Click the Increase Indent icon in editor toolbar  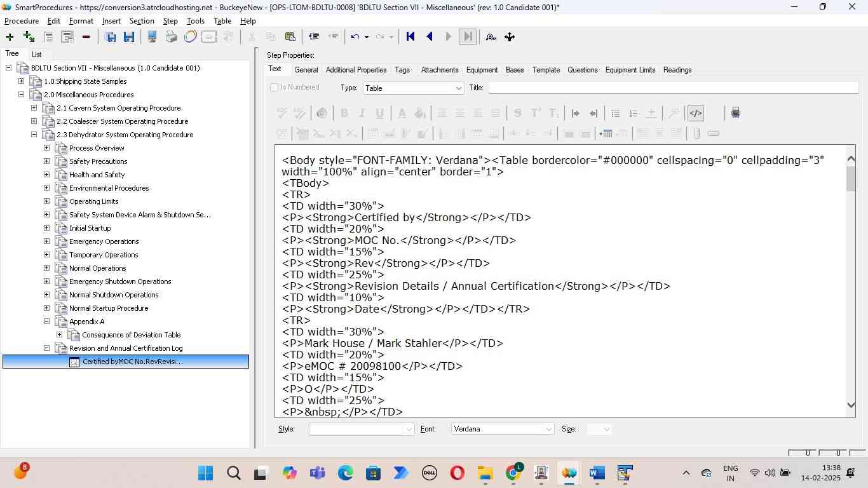pyautogui.click(x=576, y=113)
